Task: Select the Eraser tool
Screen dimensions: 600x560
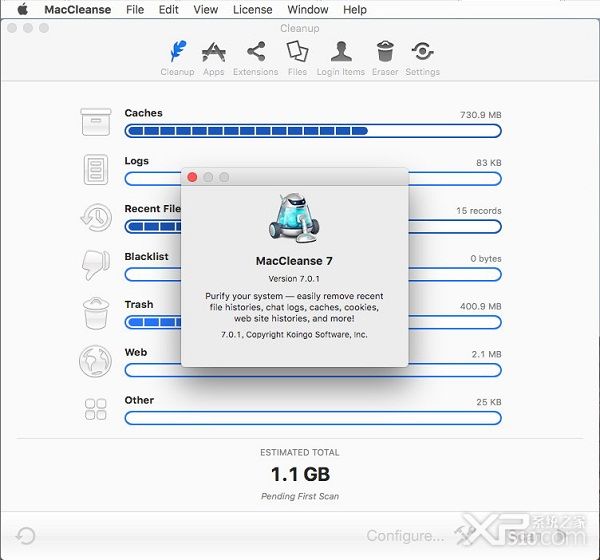Action: [x=385, y=58]
